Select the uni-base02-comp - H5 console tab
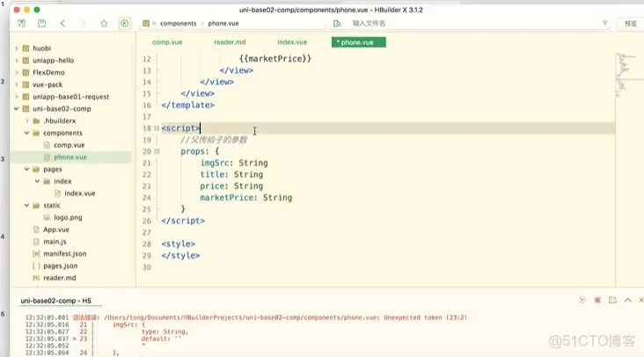 tap(55, 301)
